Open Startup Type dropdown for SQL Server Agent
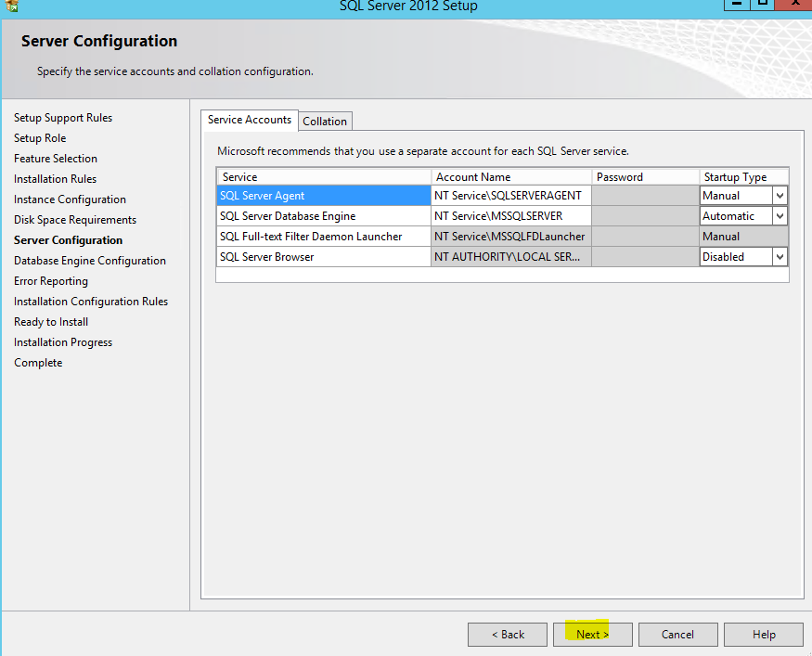This screenshot has width=812, height=656. click(x=780, y=196)
